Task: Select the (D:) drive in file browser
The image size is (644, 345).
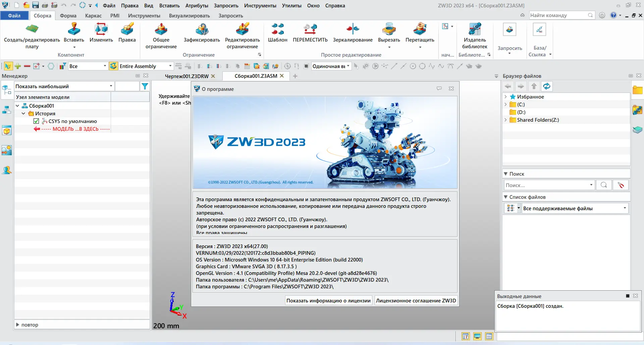Action: tap(521, 112)
